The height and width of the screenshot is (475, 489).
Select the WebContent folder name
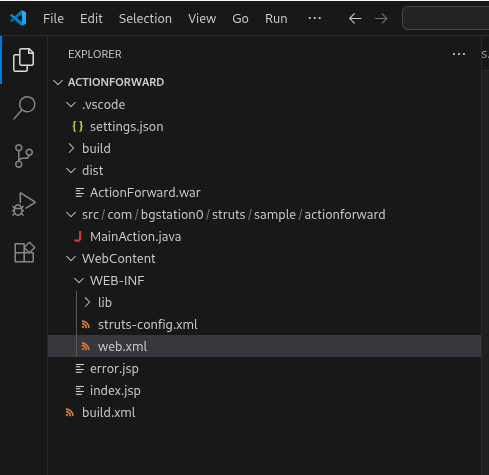point(119,259)
